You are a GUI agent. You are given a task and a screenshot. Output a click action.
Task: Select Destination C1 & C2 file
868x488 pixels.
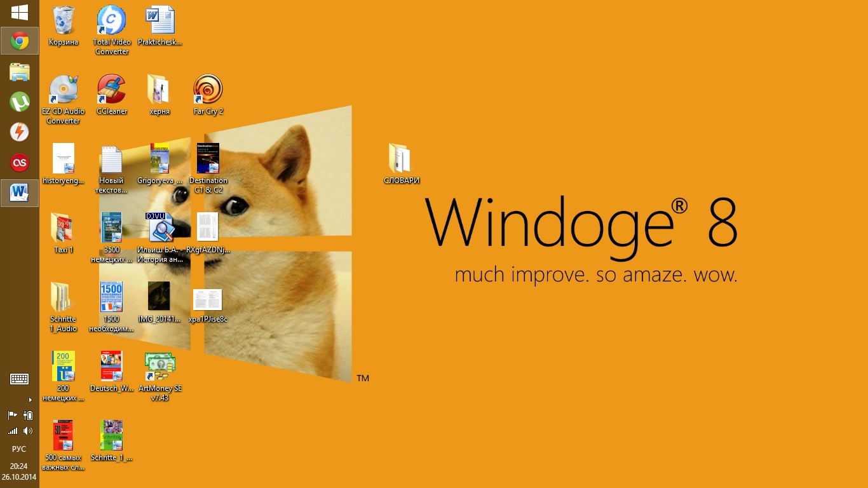(208, 168)
